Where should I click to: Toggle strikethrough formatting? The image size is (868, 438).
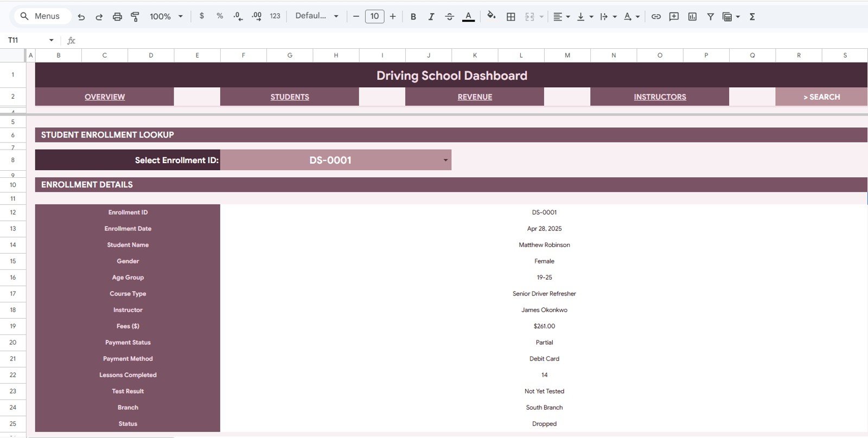[449, 17]
